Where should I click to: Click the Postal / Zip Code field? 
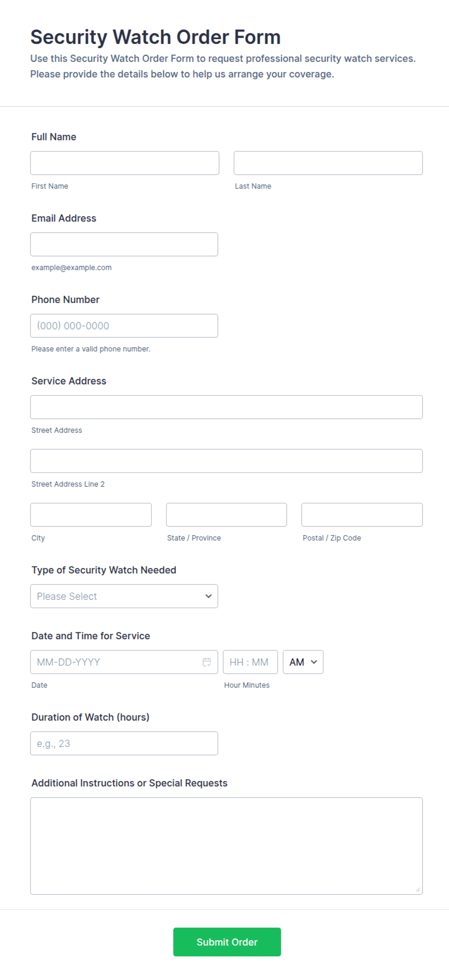[362, 515]
